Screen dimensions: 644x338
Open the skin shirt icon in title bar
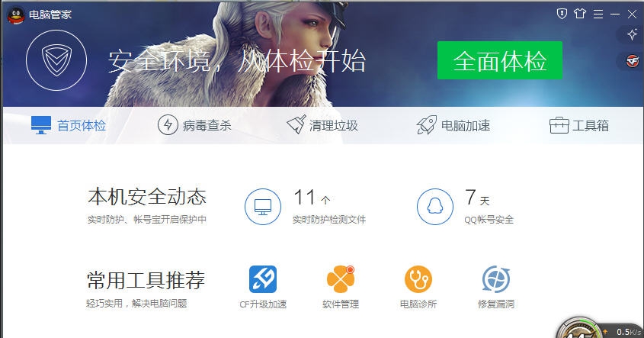point(580,14)
